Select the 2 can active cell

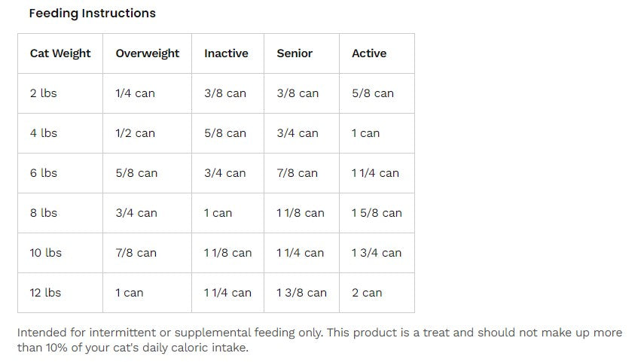[367, 292]
